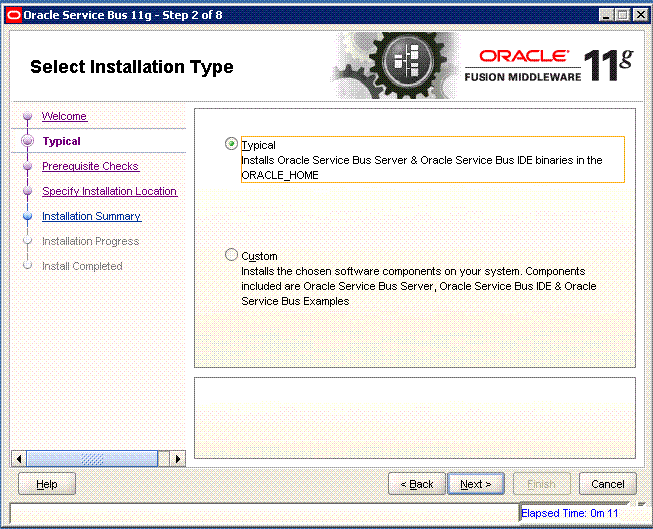Go back with the Back button
The height and width of the screenshot is (529, 653).
pyautogui.click(x=417, y=484)
